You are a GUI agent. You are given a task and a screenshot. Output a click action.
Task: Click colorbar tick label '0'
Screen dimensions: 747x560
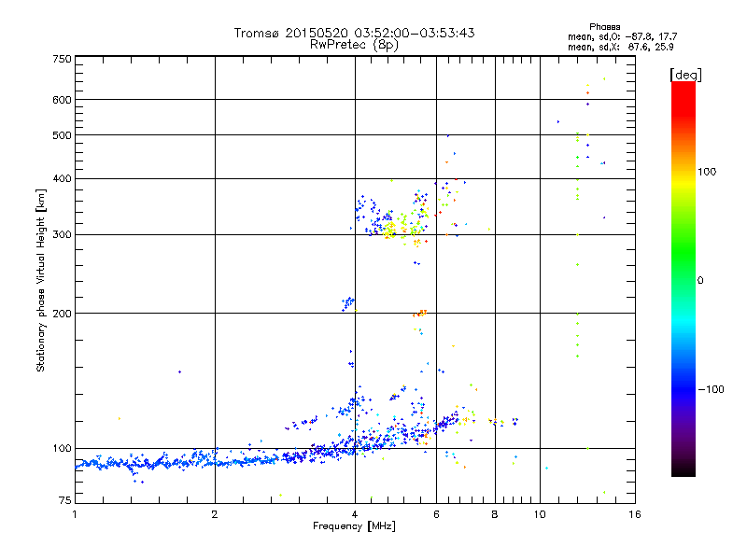coord(700,280)
